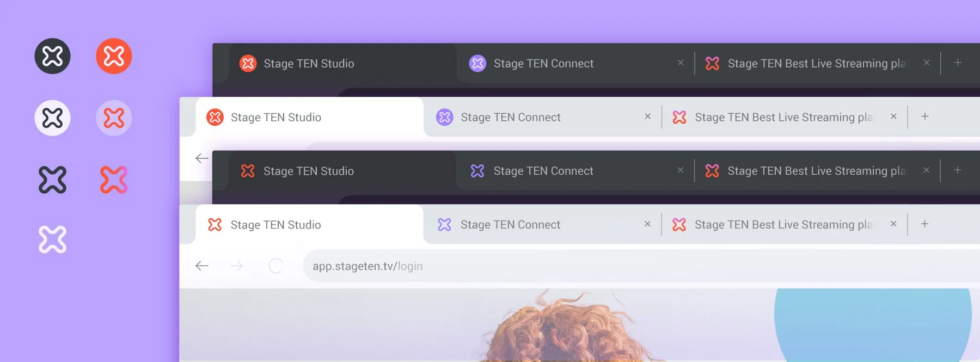
Task: Click the light purple circle logo with red X
Action: [x=114, y=118]
